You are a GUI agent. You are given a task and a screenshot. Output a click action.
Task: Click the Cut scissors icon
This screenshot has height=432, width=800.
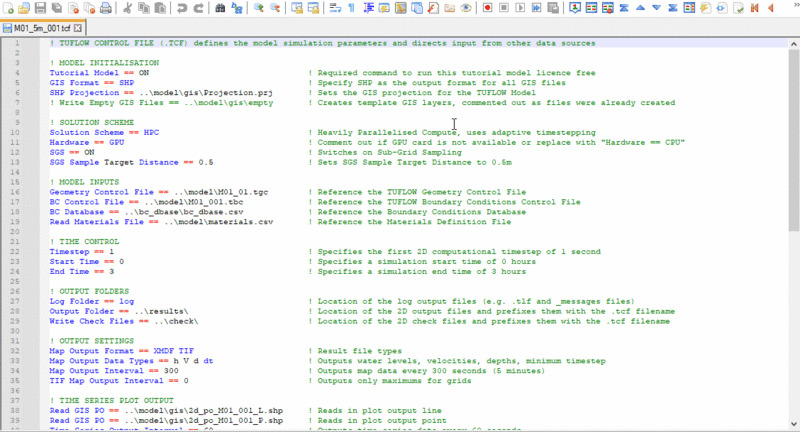128,8
